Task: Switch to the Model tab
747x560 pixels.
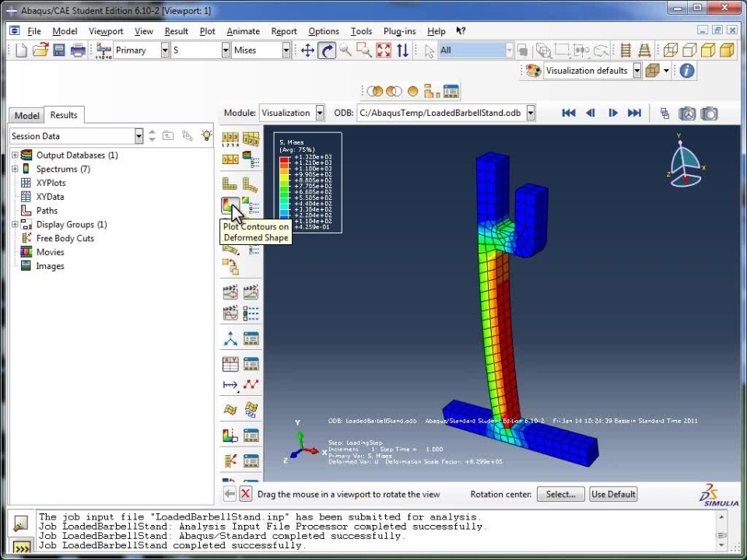Action: coord(26,115)
